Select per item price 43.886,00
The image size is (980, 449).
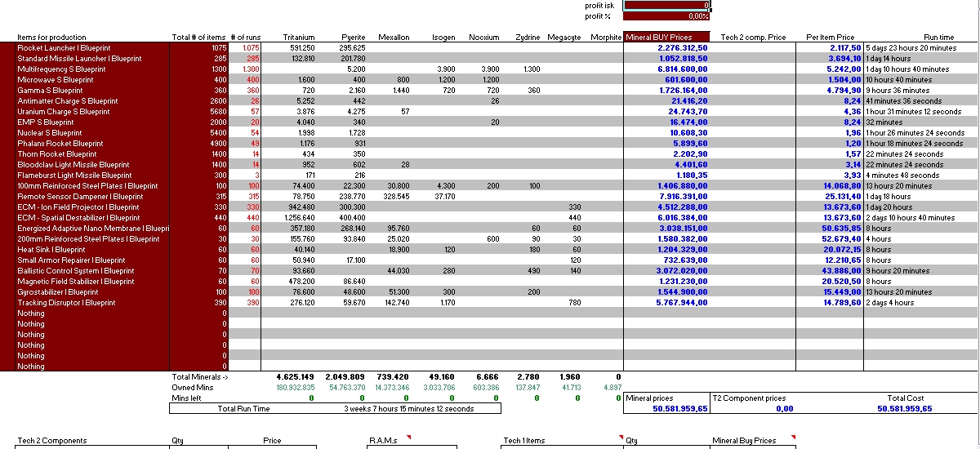click(x=842, y=271)
